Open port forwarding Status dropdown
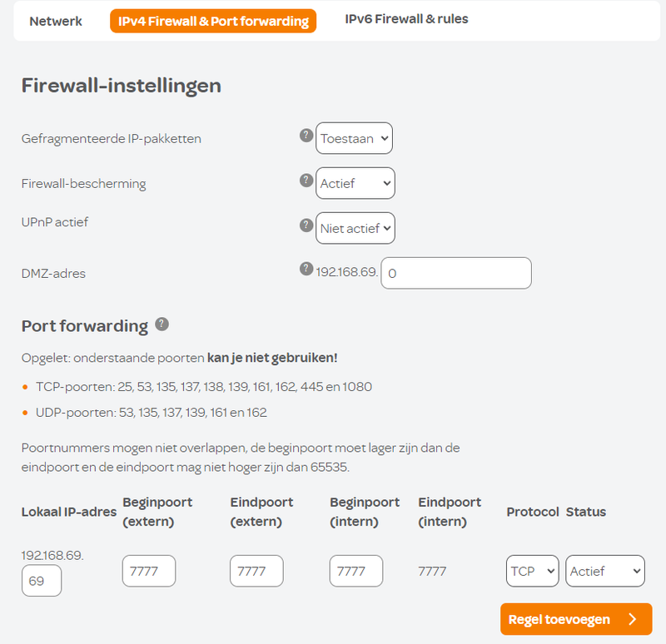 (605, 571)
